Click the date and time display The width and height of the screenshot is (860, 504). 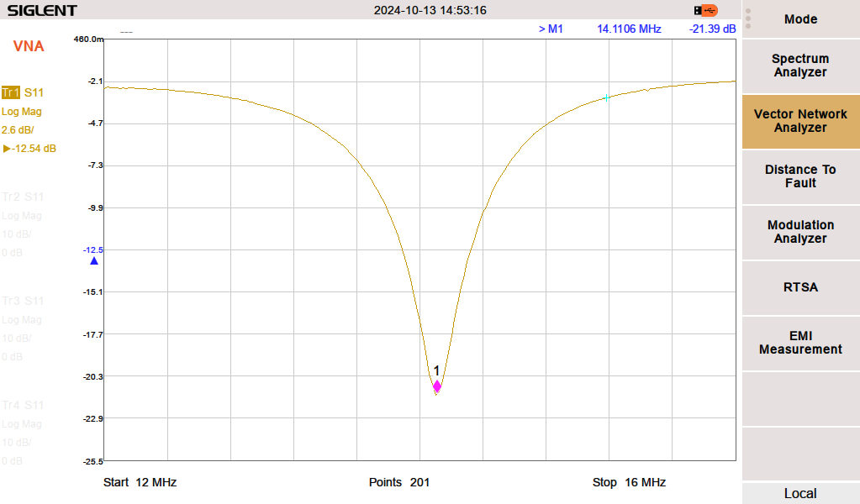pyautogui.click(x=430, y=10)
